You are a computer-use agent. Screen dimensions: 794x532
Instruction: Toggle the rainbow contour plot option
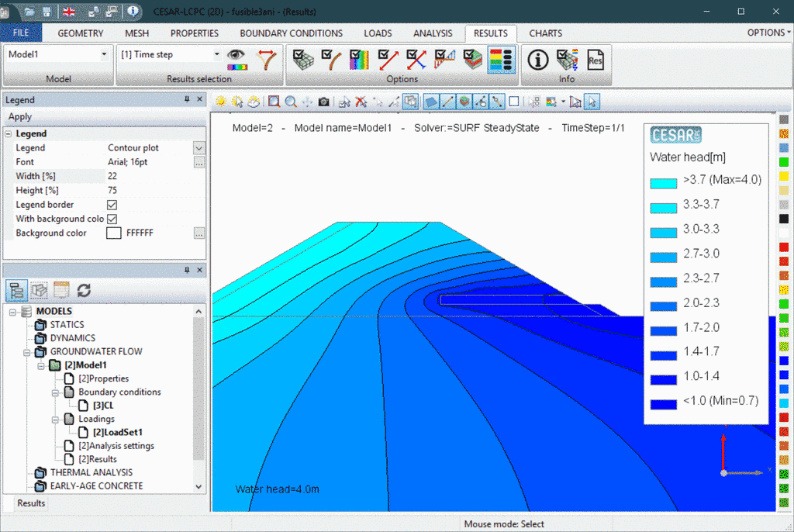(x=360, y=59)
